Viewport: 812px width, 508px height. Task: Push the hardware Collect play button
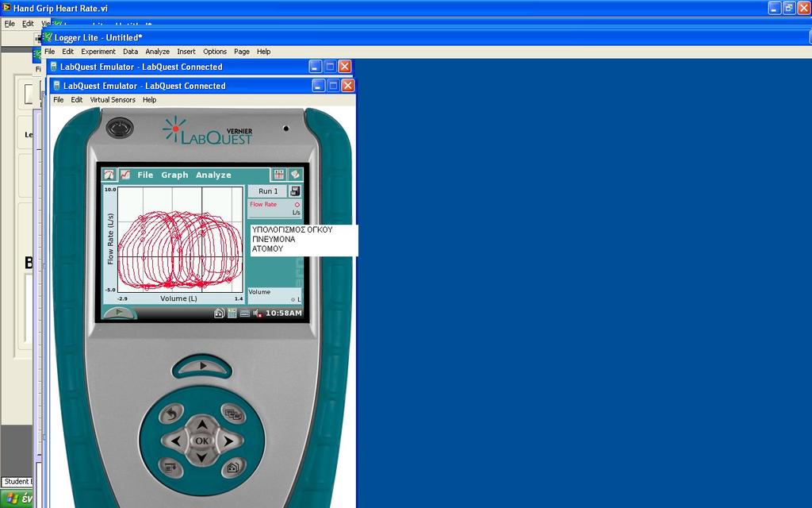tap(202, 366)
